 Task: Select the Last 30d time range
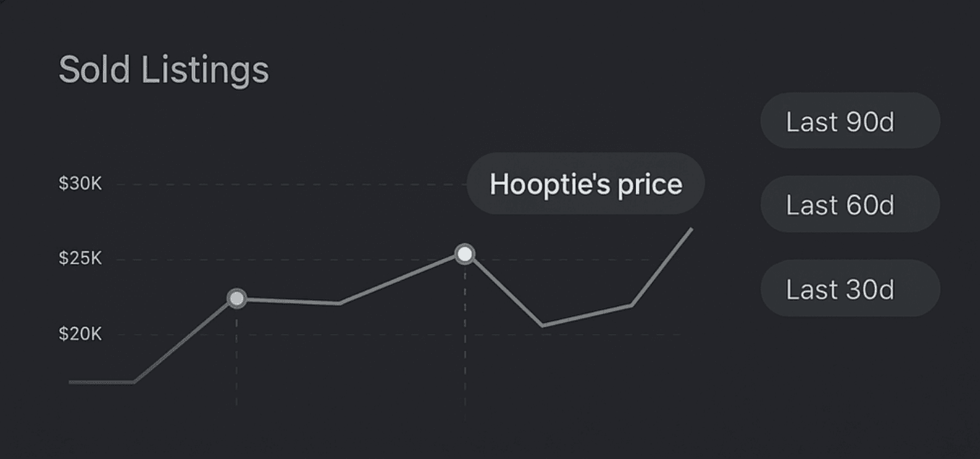(x=849, y=288)
